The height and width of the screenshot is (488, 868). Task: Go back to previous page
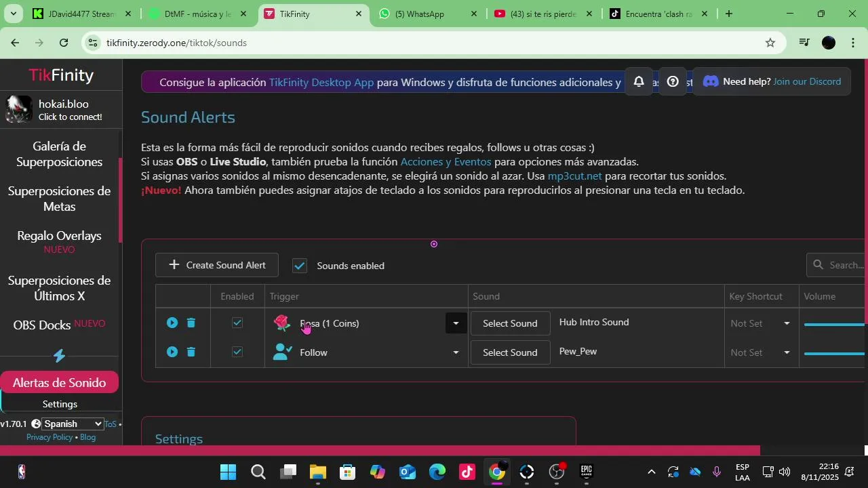(15, 43)
